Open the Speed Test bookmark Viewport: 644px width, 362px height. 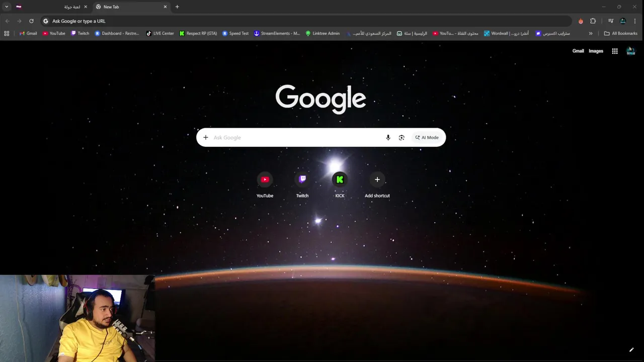click(235, 34)
